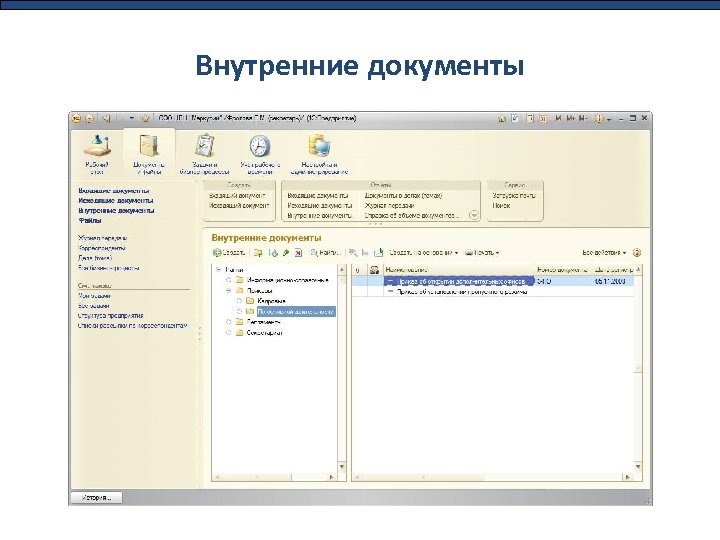Open the Задачи и бизнес-процессы section
This screenshot has height=540, width=720.
click(x=204, y=155)
